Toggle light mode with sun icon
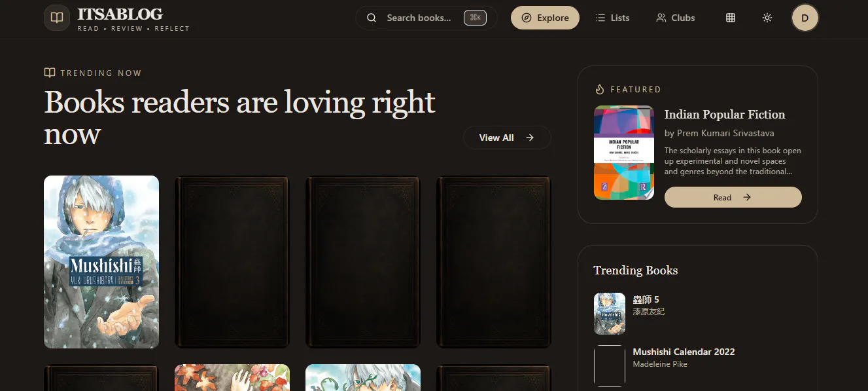 767,18
